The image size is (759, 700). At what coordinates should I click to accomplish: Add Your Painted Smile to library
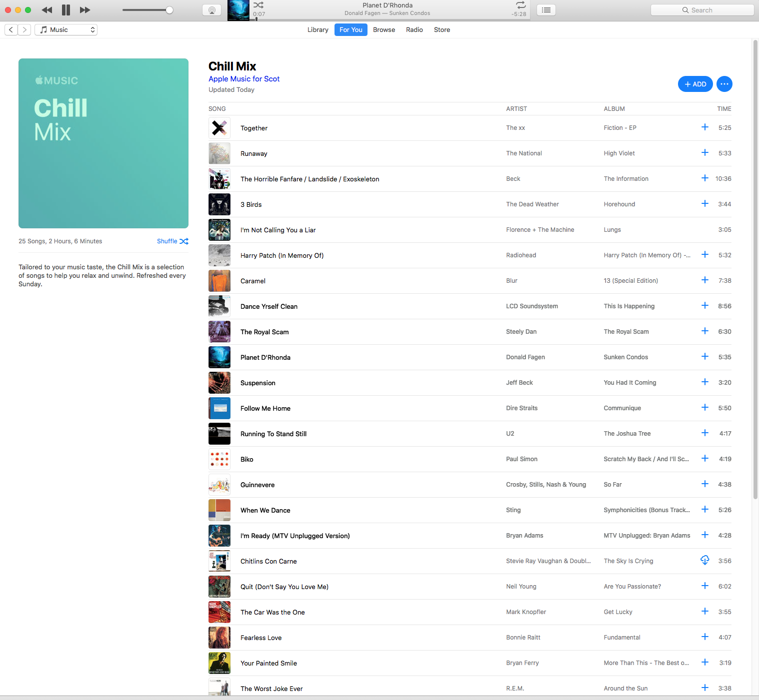point(705,663)
